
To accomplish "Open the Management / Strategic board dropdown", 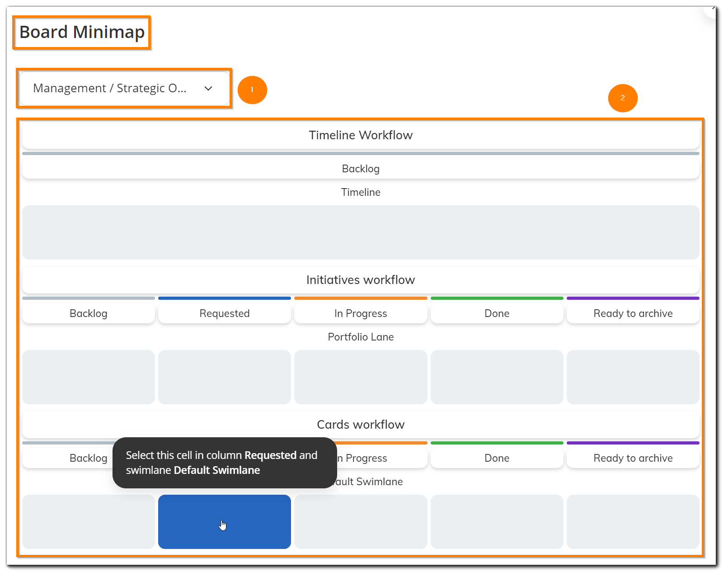I will tap(110, 88).
